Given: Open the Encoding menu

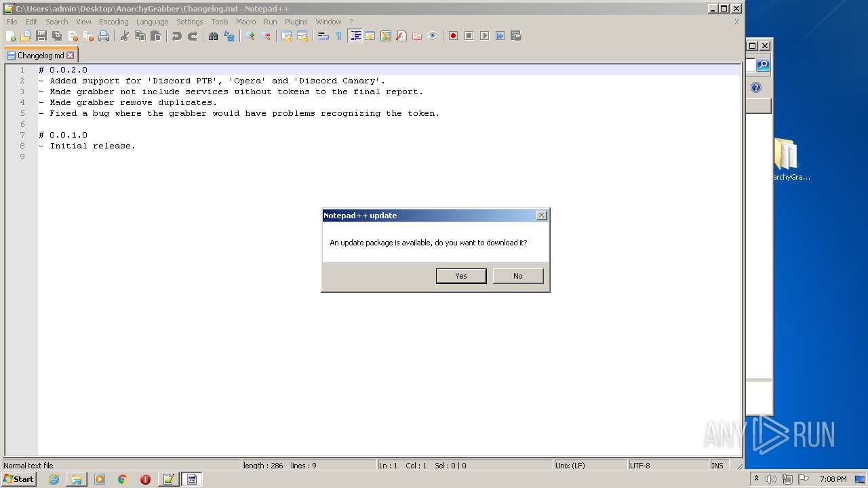Looking at the screenshot, I should [114, 22].
